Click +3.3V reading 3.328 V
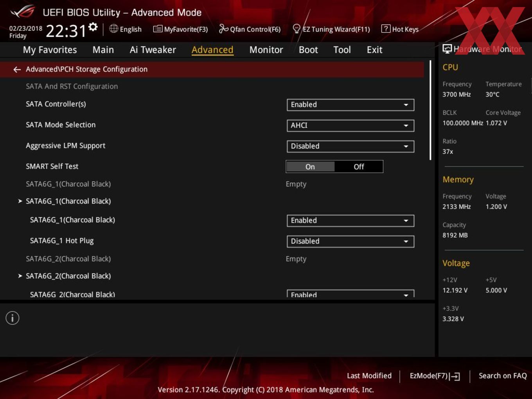The image size is (532, 399). tap(453, 319)
